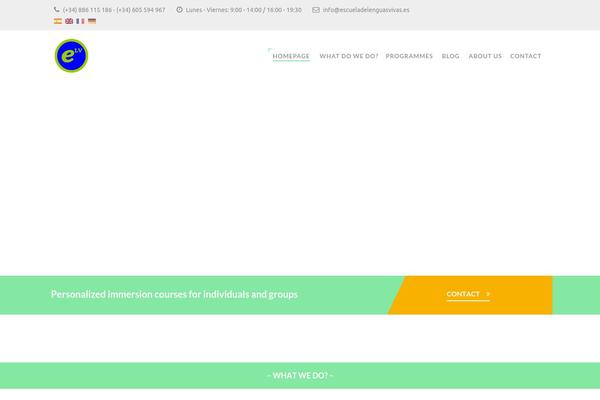600x400 pixels.
Task: Click the envelope icon beside email address
Action: click(316, 10)
